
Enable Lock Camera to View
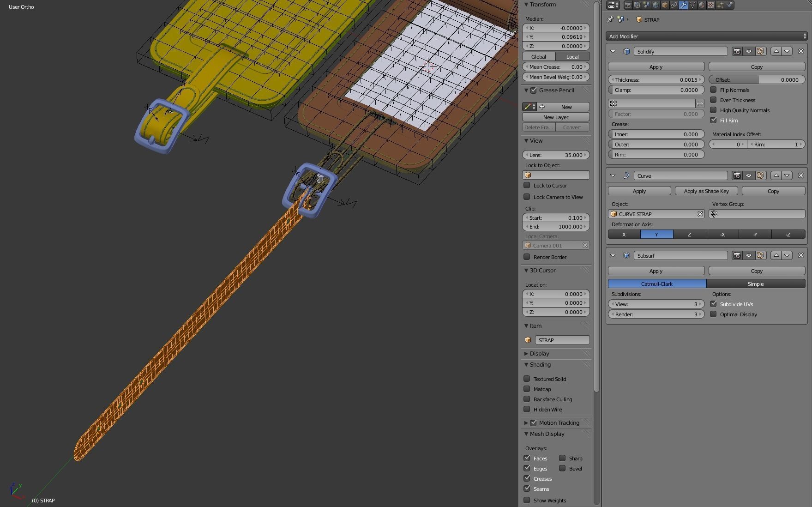pos(527,197)
